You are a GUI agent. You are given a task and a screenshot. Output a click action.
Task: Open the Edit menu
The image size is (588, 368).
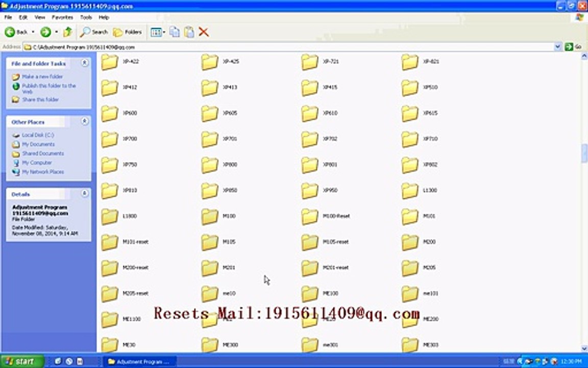23,17
